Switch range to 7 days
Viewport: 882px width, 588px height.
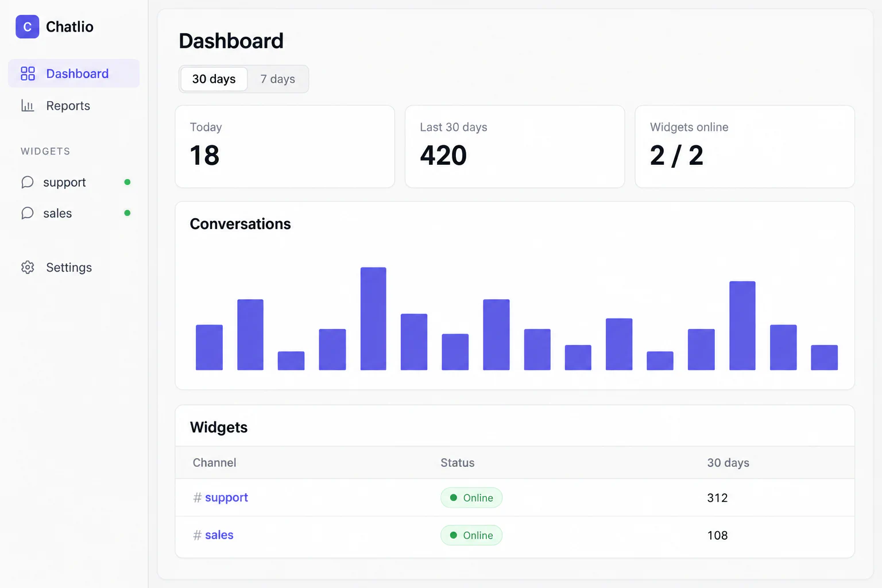tap(277, 79)
